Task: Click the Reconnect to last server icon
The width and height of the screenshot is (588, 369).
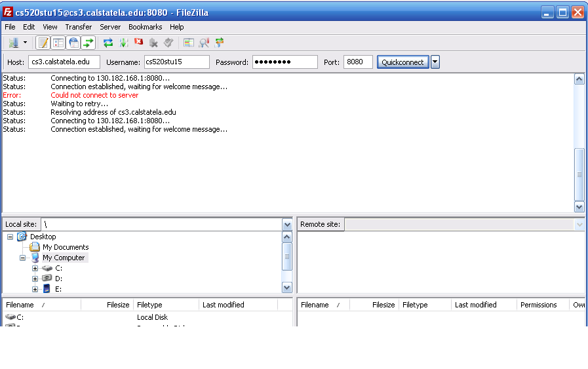Action: [x=168, y=43]
